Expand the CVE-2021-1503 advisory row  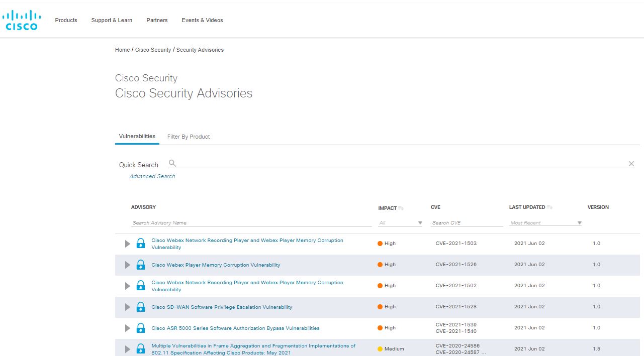point(128,244)
